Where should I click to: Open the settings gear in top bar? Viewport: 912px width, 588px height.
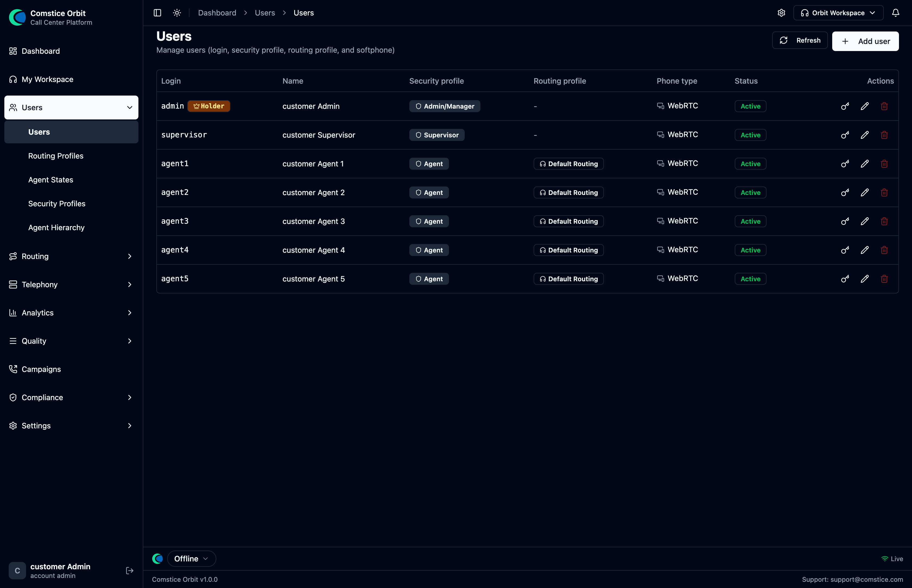pos(781,12)
